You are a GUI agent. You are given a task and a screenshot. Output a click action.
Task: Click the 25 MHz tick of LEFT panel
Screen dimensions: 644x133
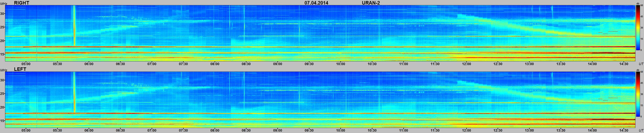click(2, 94)
